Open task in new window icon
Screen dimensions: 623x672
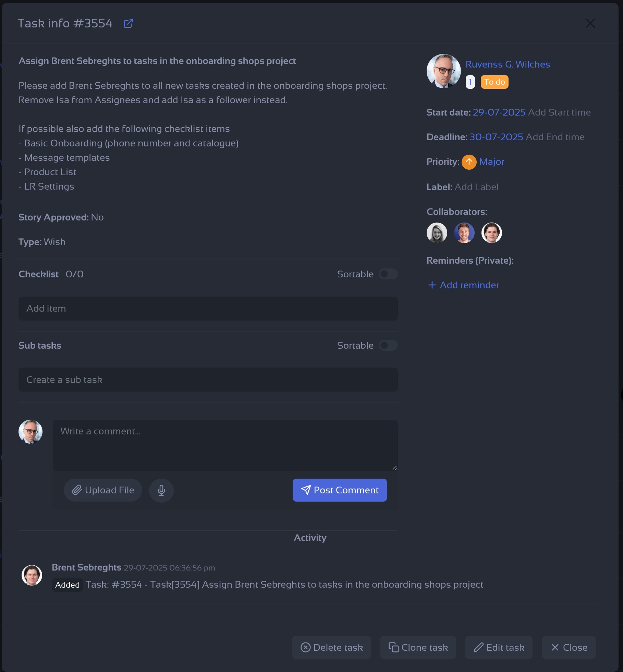[128, 23]
